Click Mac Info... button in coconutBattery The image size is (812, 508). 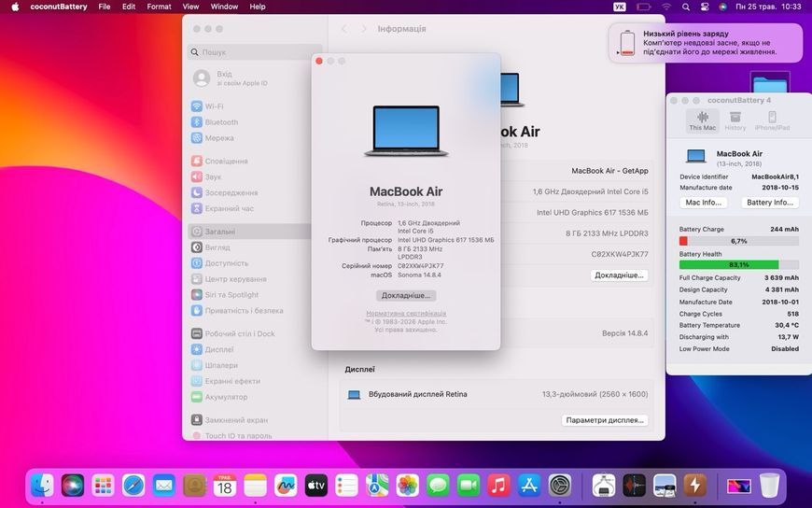pos(703,203)
